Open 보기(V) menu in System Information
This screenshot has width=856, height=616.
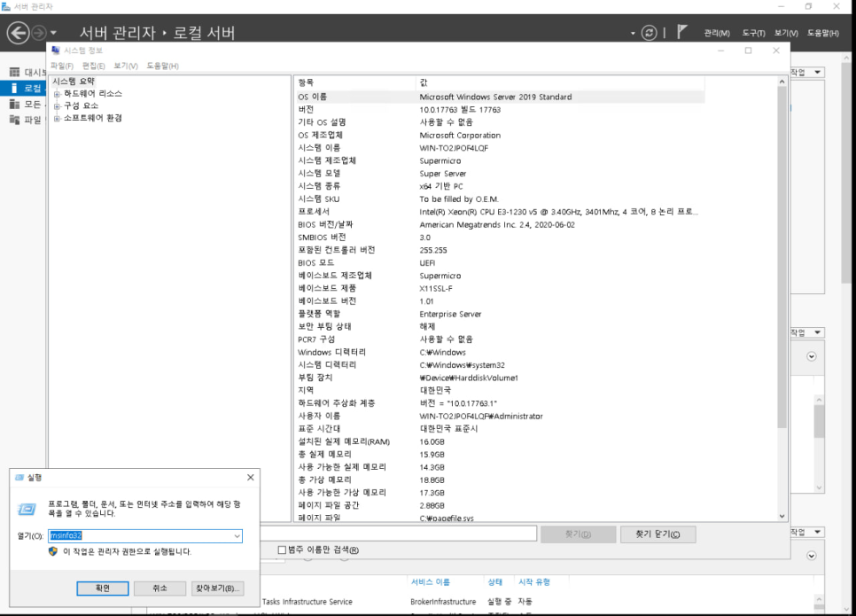[x=126, y=66]
